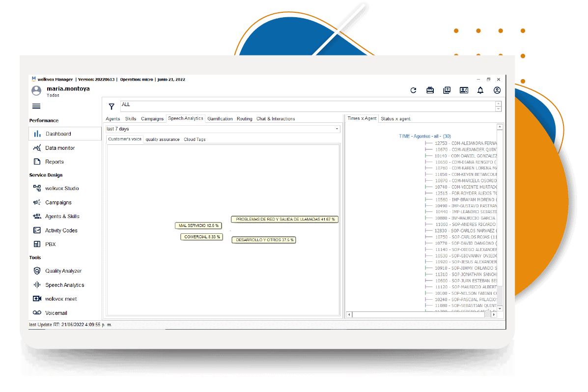
Task: Open the user account circle icon
Action: [497, 90]
